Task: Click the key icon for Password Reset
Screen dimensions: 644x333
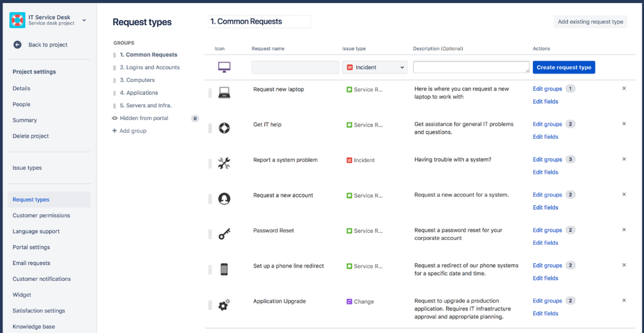Action: tap(224, 234)
